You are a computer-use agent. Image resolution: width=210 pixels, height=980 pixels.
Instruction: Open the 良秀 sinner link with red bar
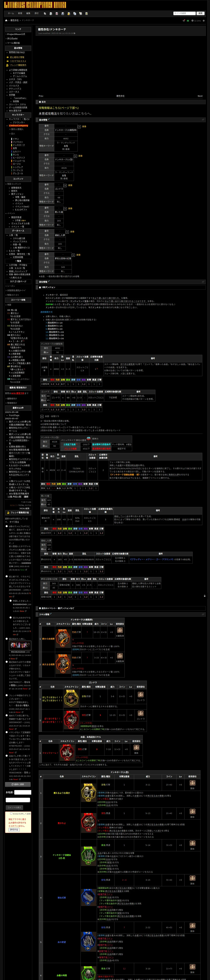coord(15,148)
